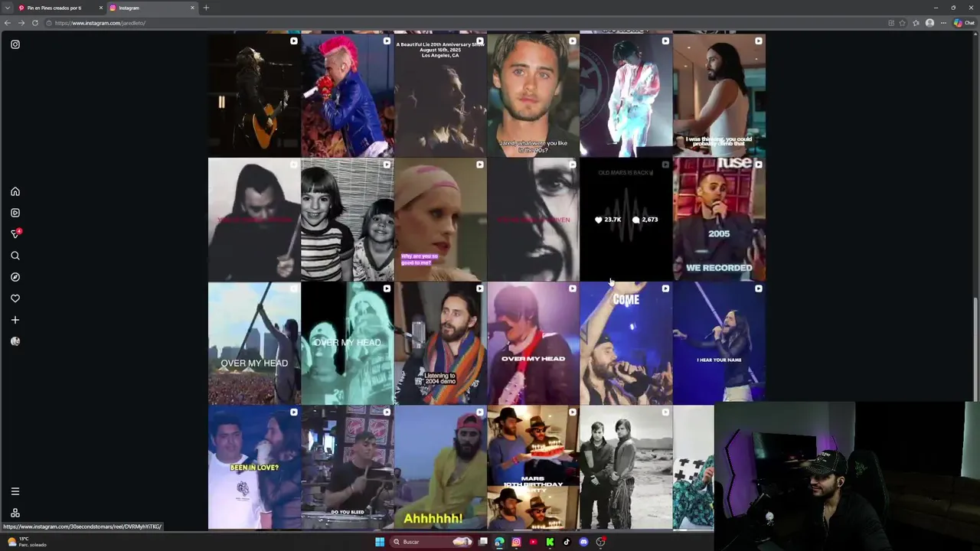This screenshot has width=980, height=551.
Task: Open Reels from the sidebar
Action: point(15,213)
